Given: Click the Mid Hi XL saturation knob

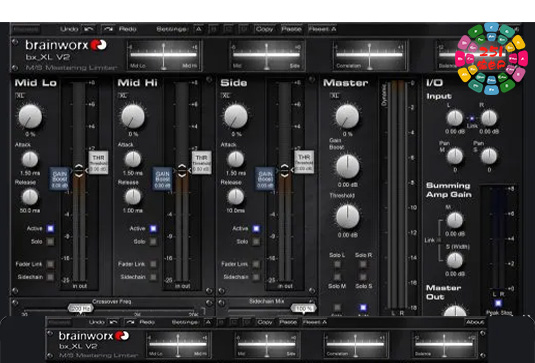Looking at the screenshot, I should [x=133, y=116].
